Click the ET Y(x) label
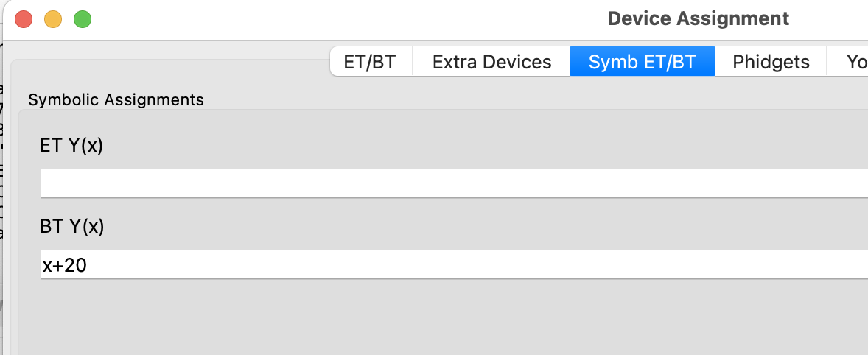The height and width of the screenshot is (355, 868). coord(71,146)
